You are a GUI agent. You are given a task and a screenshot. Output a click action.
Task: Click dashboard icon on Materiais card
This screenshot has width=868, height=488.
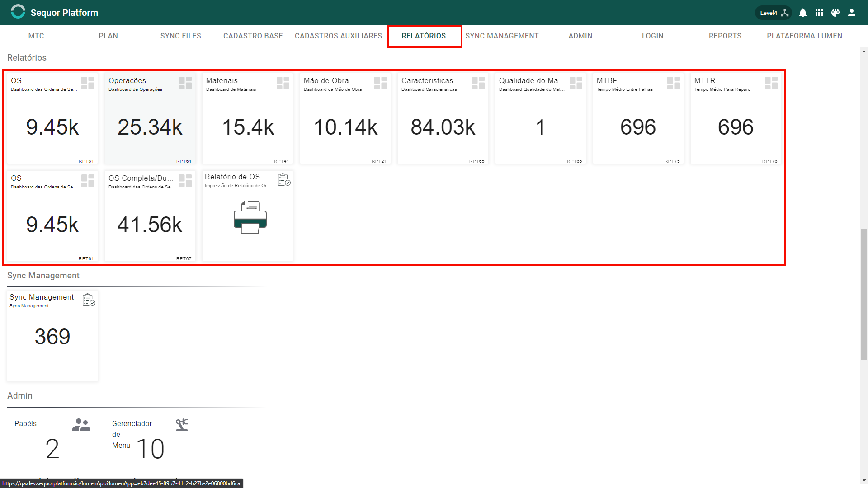pyautogui.click(x=283, y=83)
